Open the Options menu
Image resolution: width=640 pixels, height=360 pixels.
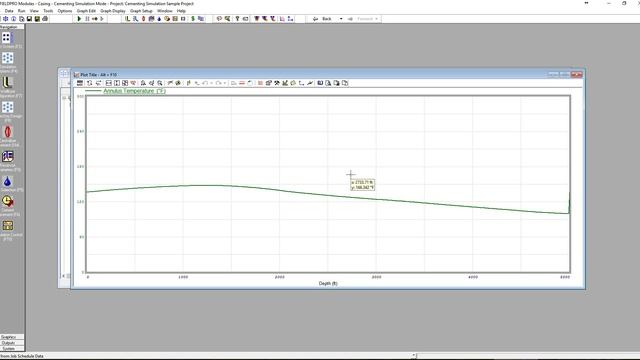(x=65, y=11)
